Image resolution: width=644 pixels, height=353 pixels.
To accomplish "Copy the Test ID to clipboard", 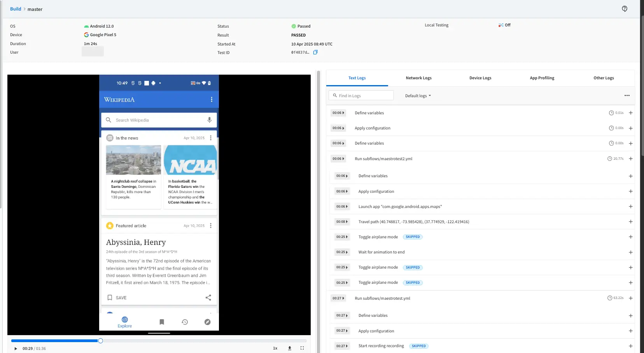I will (x=315, y=52).
